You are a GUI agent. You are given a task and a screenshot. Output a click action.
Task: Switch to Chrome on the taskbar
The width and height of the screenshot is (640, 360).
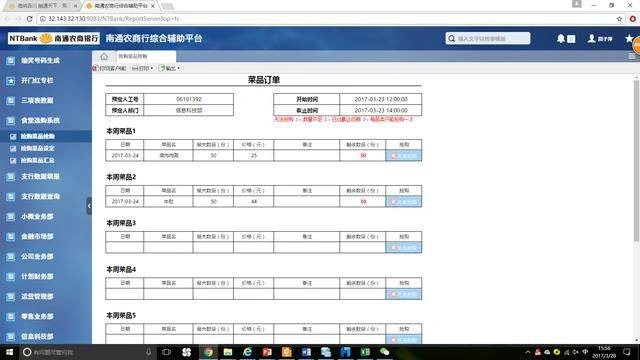209,352
